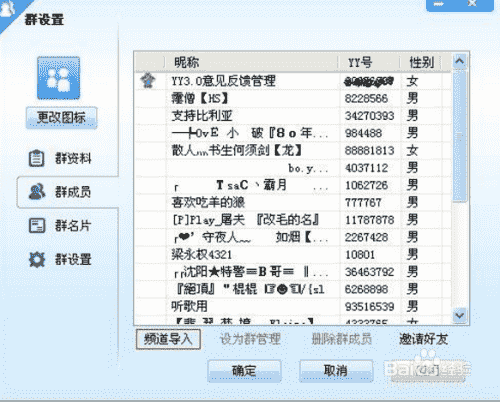
Task: Select the member 霪僧【HS】
Action: 292,98
